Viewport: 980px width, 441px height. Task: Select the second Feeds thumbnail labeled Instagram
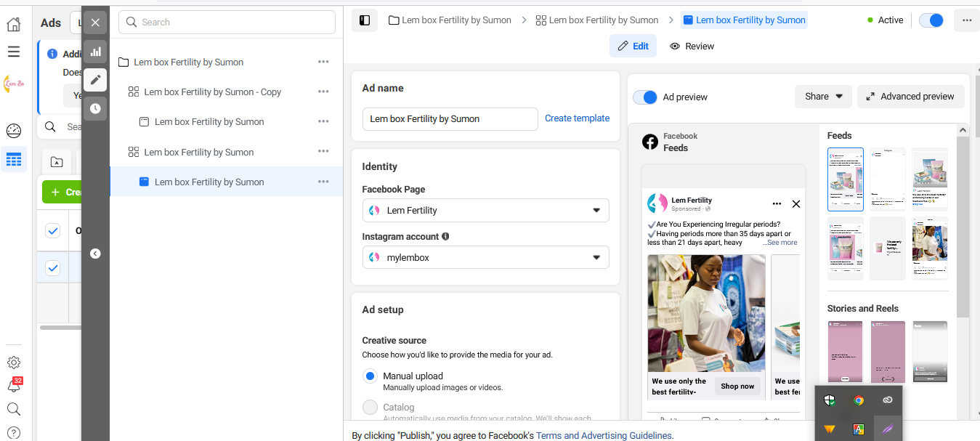(888, 179)
